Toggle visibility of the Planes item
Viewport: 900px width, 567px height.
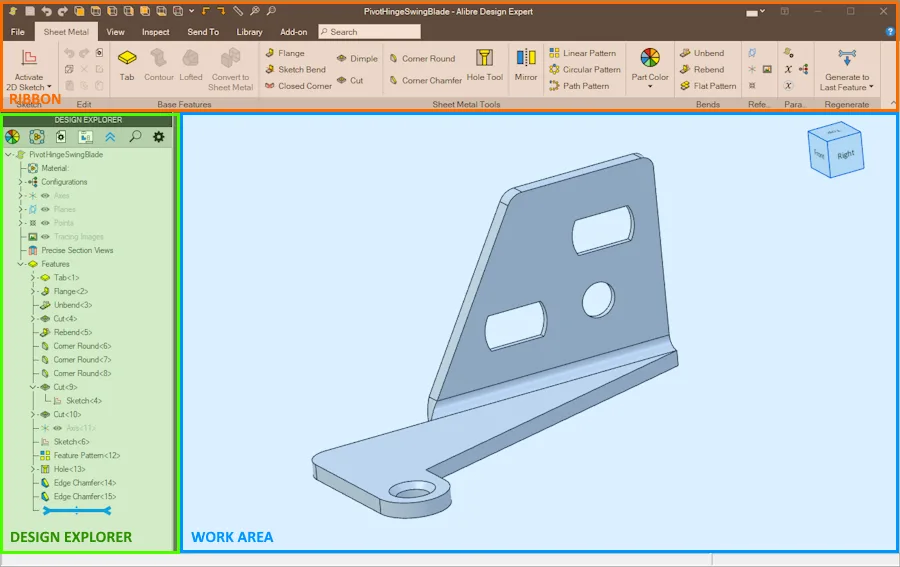click(x=45, y=209)
